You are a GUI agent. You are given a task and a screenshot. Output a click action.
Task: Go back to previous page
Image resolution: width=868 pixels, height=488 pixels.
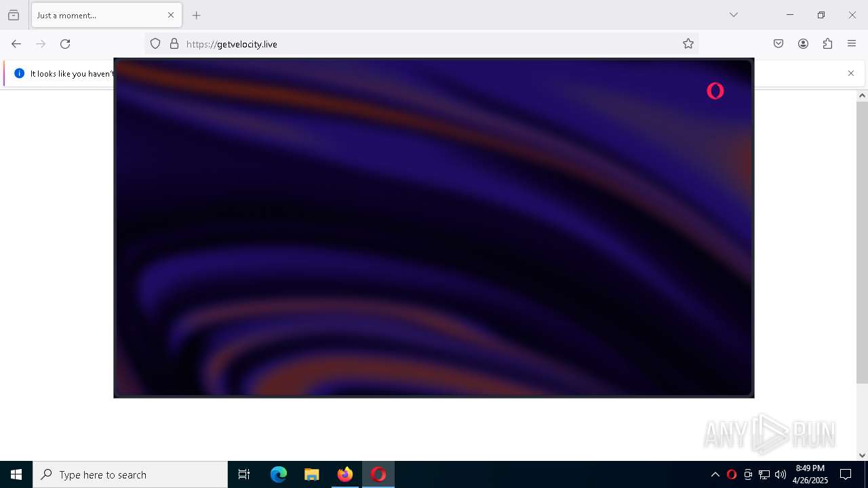16,44
